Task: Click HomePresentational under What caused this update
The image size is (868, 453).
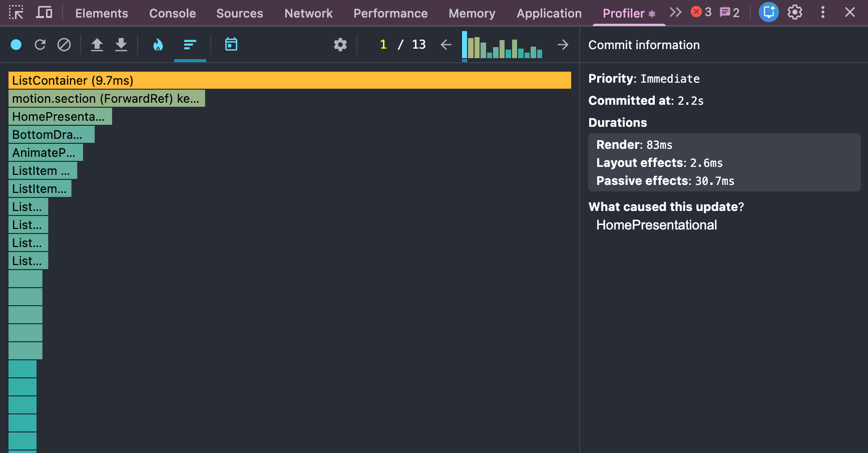Action: 656,225
